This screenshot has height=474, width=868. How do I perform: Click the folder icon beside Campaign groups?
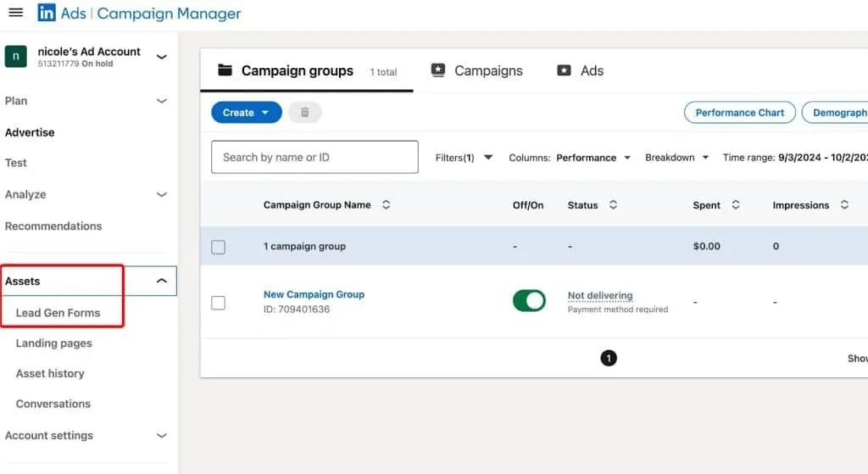[x=225, y=70]
